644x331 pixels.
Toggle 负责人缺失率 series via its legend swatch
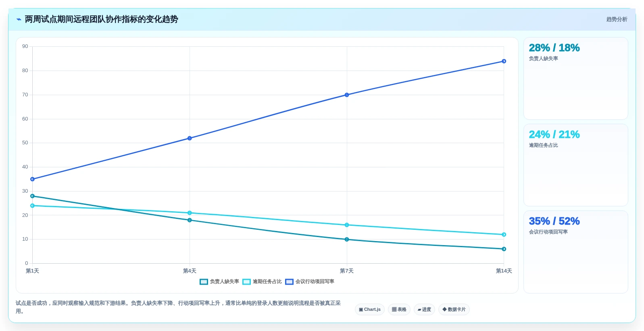tap(204, 282)
